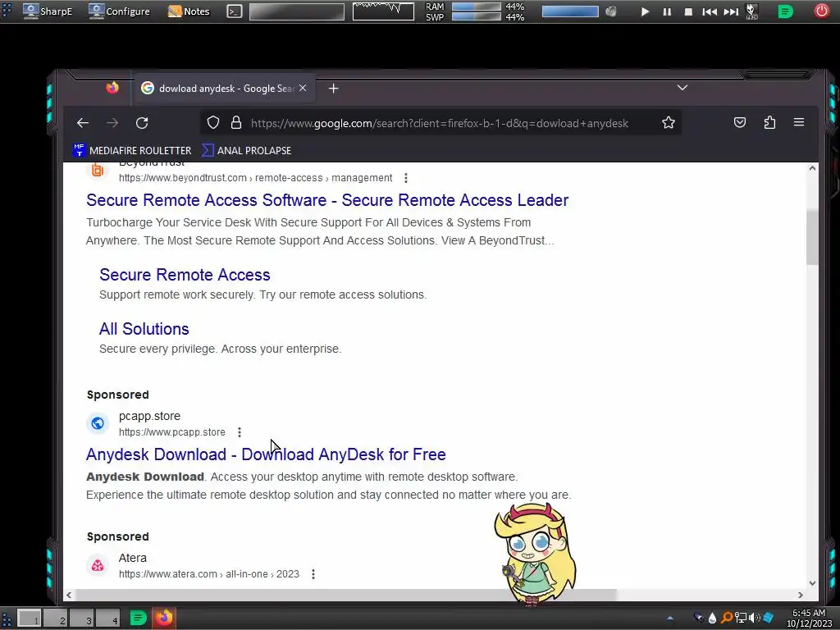The image size is (840, 630).
Task: Skip to next track
Action: (731, 11)
